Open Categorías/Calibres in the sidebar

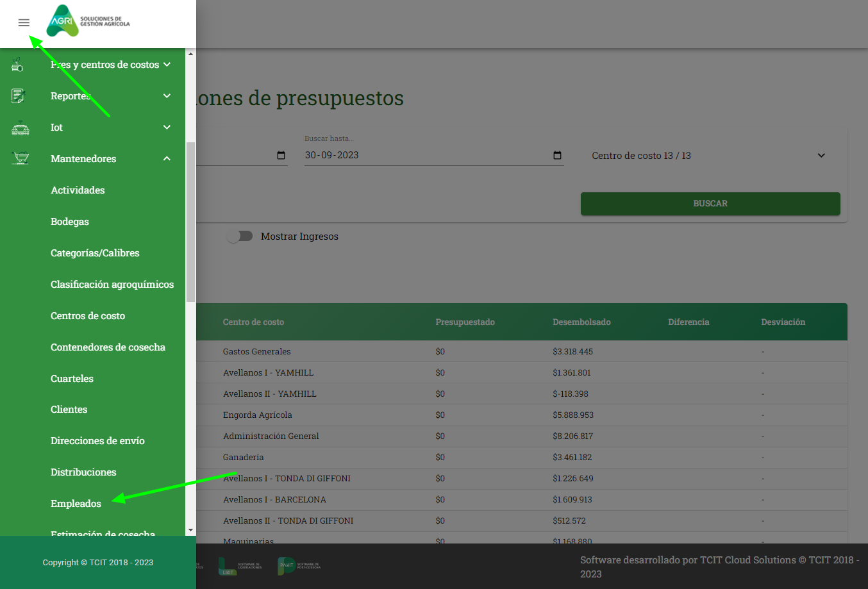pyautogui.click(x=95, y=253)
